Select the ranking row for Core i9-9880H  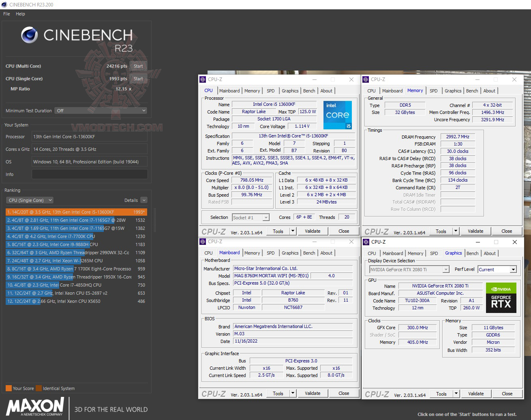coord(76,244)
